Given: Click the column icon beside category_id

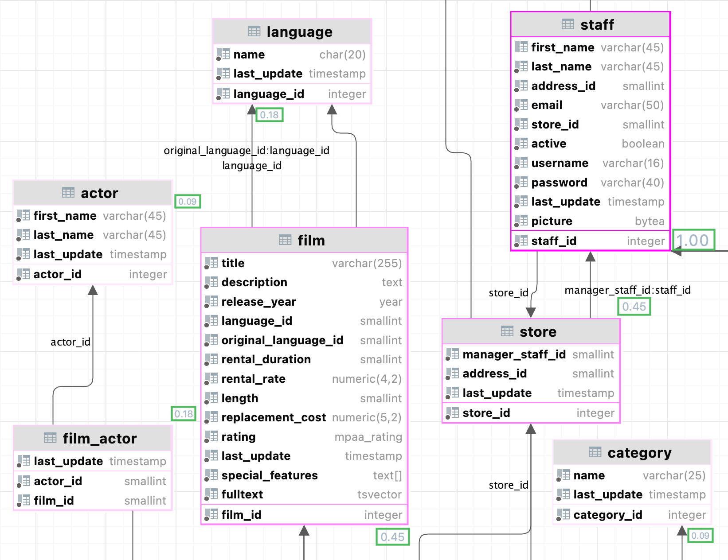Looking at the screenshot, I should pos(564,514).
